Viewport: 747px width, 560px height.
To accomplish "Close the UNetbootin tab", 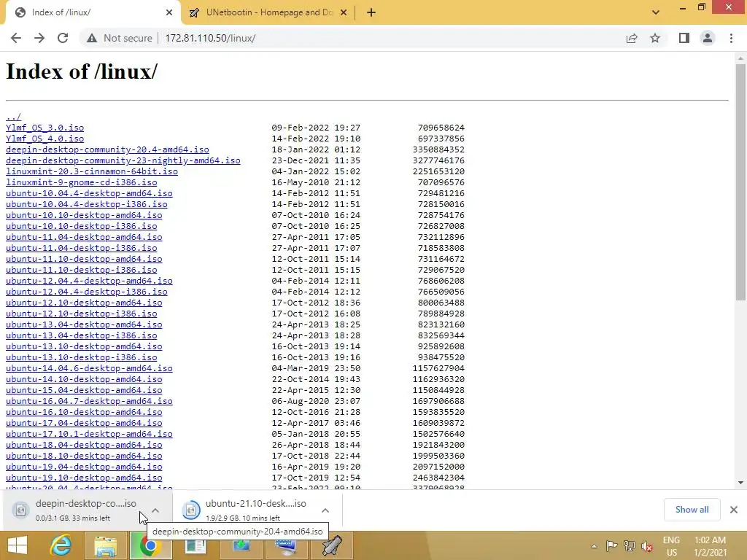I will [344, 12].
